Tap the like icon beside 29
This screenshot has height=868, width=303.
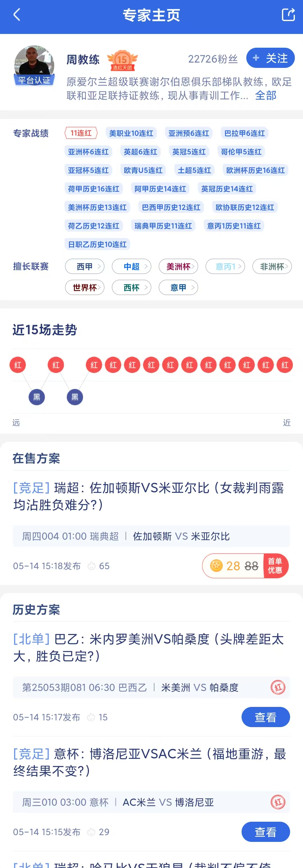tap(91, 832)
